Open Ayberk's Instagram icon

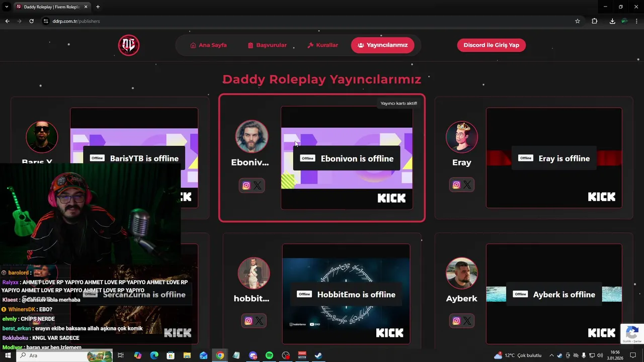pyautogui.click(x=456, y=321)
